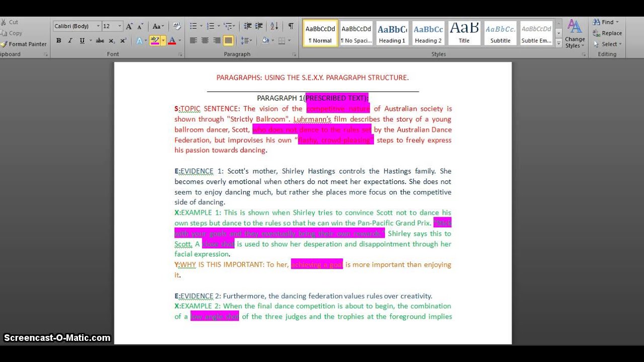Click the Copy command
The height and width of the screenshot is (362, 644).
(x=11, y=33)
